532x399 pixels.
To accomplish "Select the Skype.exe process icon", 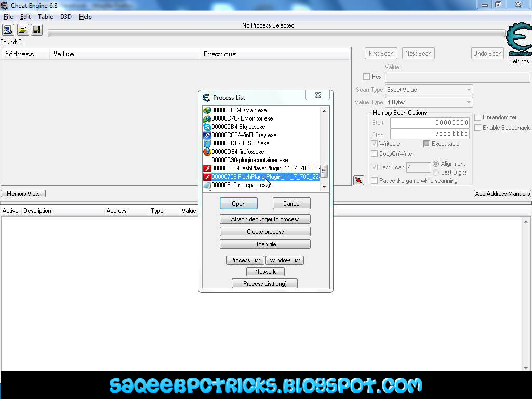I will (207, 127).
